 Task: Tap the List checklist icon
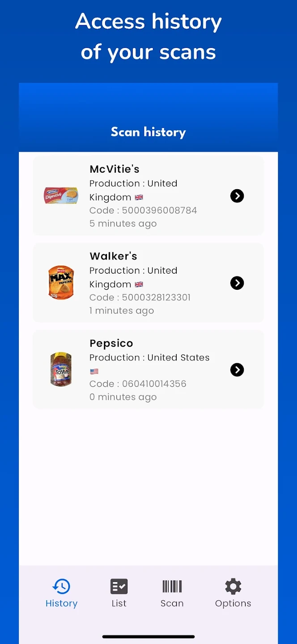(119, 586)
